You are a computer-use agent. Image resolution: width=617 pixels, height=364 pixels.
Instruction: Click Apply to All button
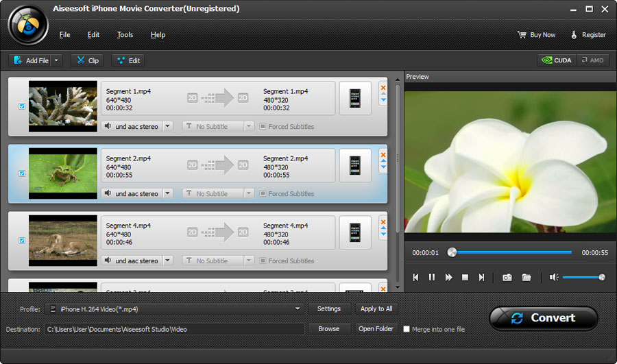click(x=376, y=309)
